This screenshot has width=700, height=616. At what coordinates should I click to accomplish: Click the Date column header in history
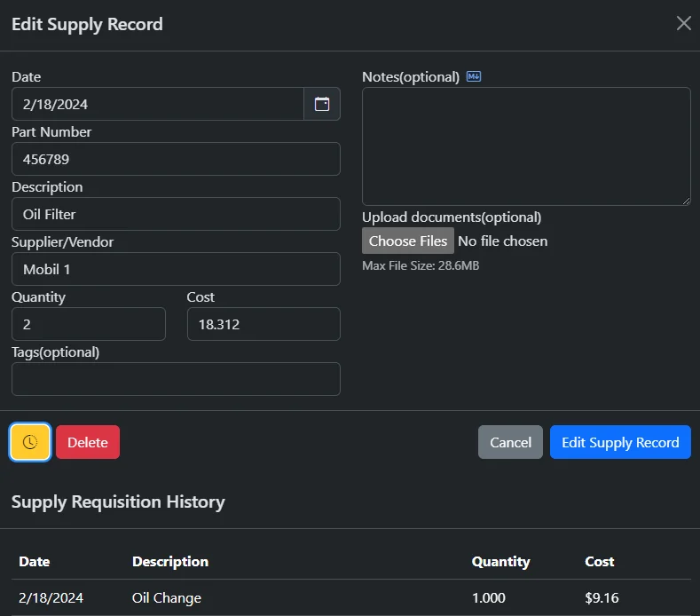(35, 561)
